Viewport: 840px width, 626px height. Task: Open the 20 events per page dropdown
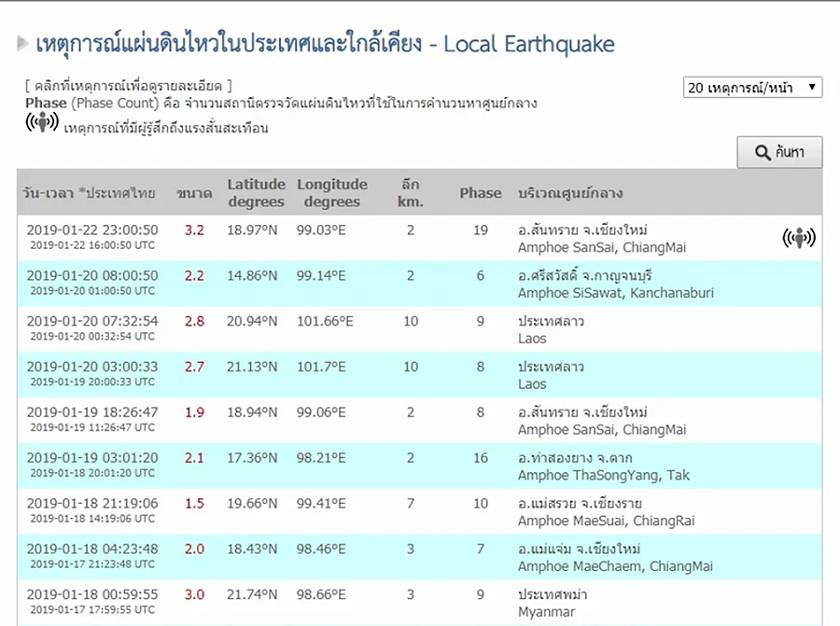pyautogui.click(x=752, y=88)
